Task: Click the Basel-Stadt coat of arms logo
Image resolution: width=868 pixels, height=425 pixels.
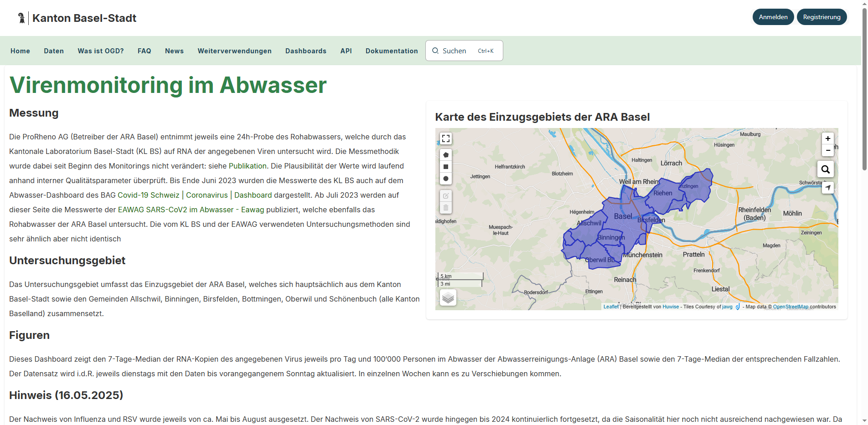Action: coord(21,18)
